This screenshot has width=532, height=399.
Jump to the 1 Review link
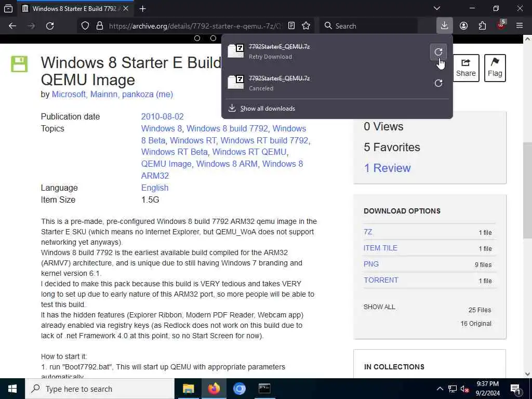click(387, 168)
